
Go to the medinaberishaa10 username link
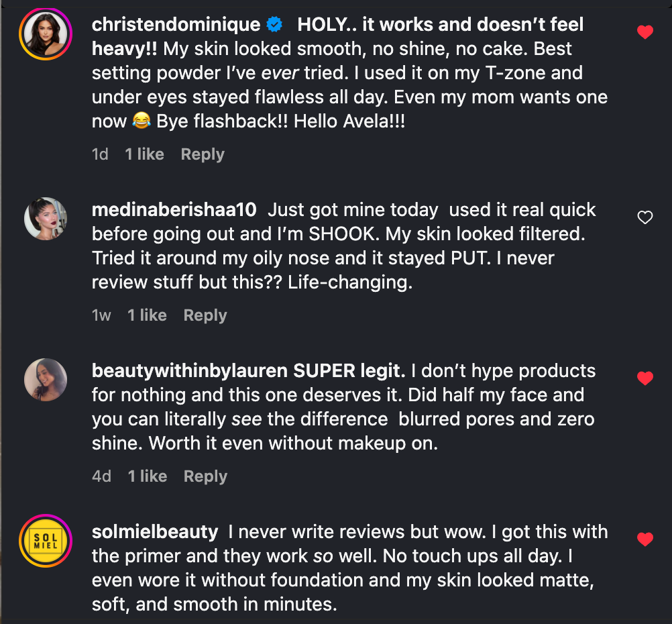(174, 210)
